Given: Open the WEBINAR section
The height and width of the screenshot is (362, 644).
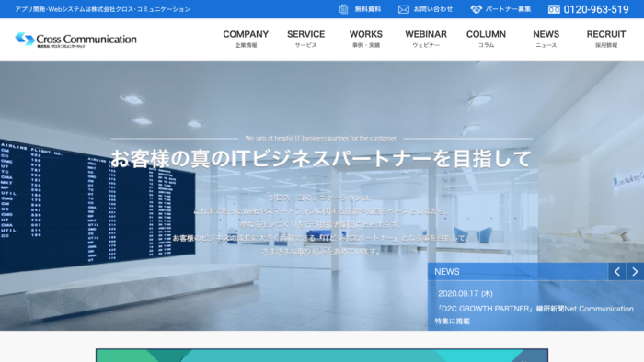Looking at the screenshot, I should (426, 40).
